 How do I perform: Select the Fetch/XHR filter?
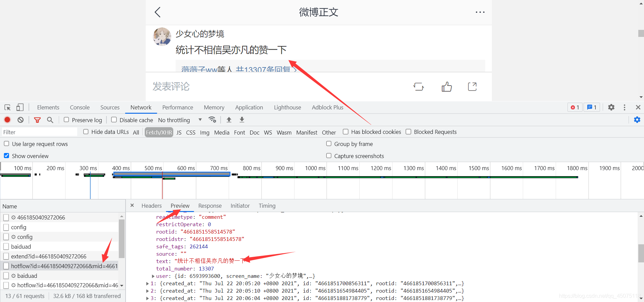(x=159, y=132)
